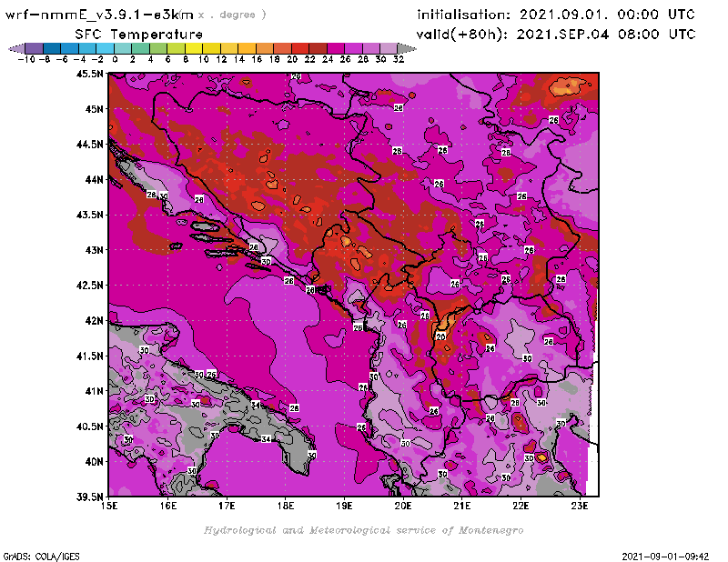
Task: Click the '14' tick label under the colour bar
Action: point(238,60)
